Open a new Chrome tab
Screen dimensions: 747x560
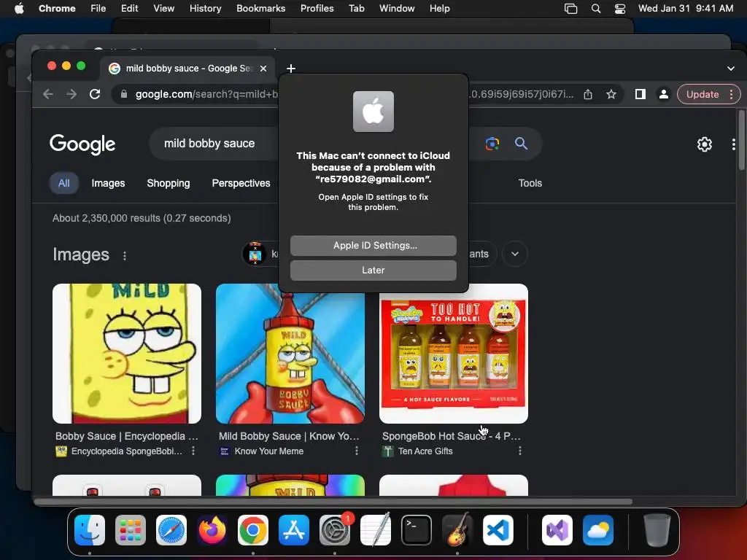[x=291, y=69]
